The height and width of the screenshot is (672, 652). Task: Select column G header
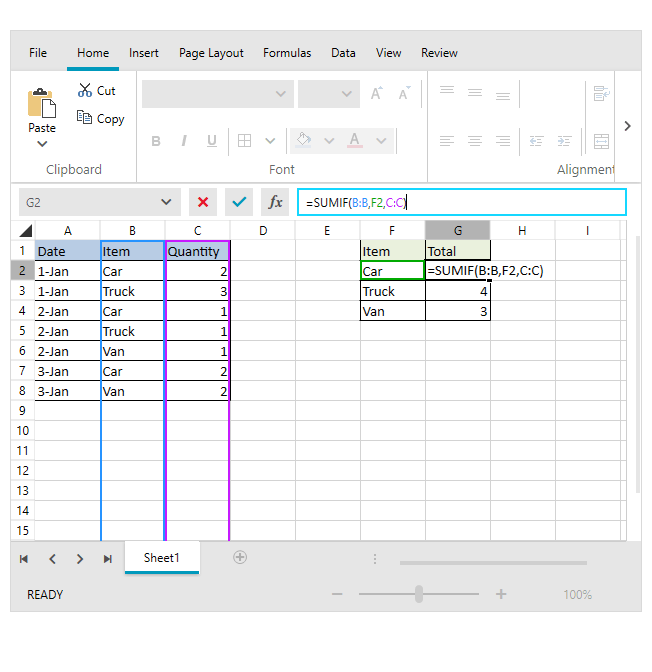[457, 231]
